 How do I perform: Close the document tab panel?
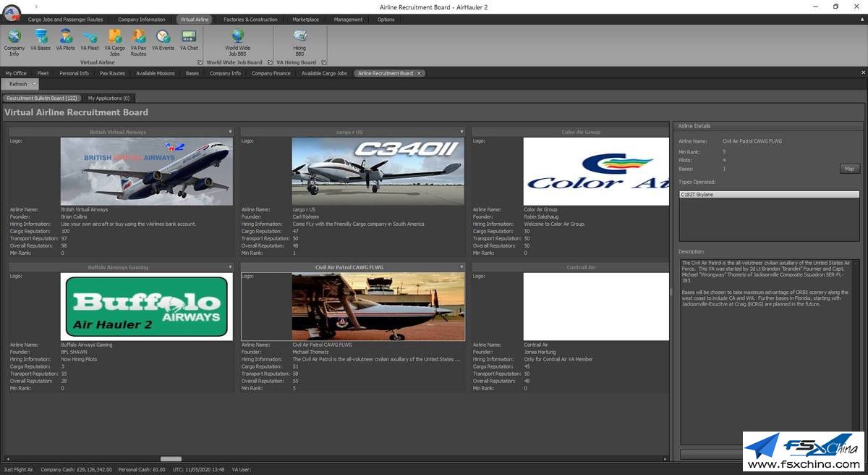pos(863,72)
